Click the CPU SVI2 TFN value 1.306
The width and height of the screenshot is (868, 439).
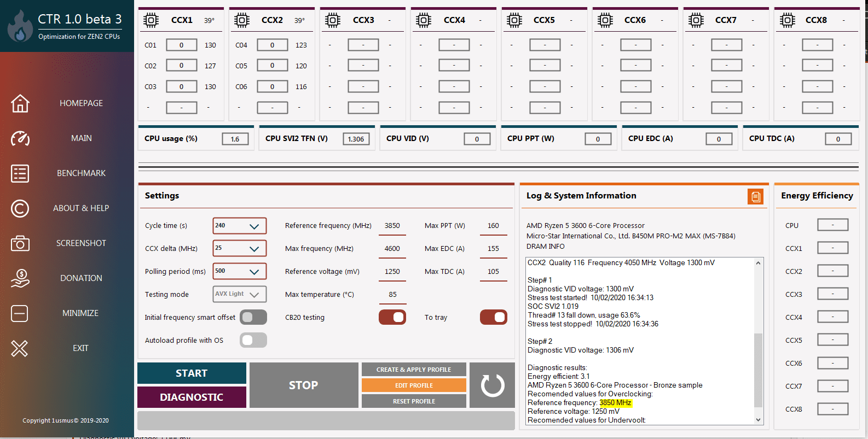356,139
